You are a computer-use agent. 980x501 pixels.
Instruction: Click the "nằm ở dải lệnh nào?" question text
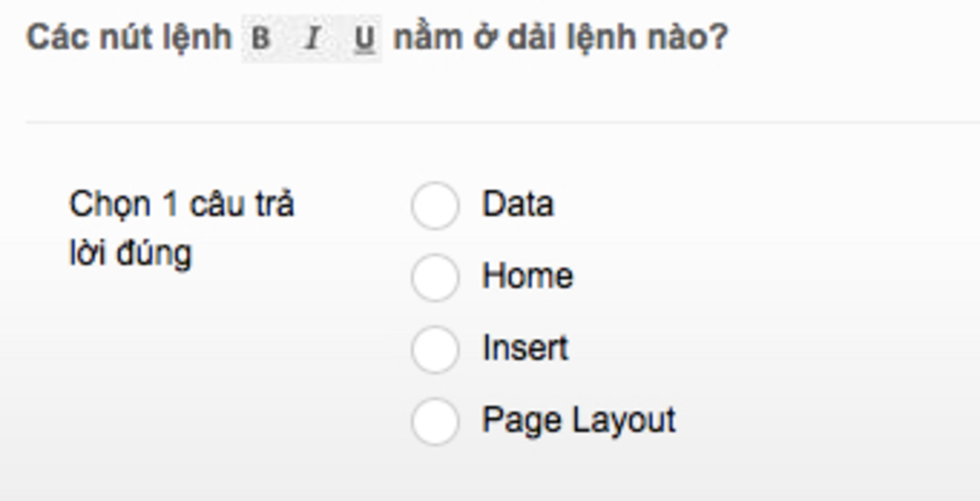click(x=561, y=38)
